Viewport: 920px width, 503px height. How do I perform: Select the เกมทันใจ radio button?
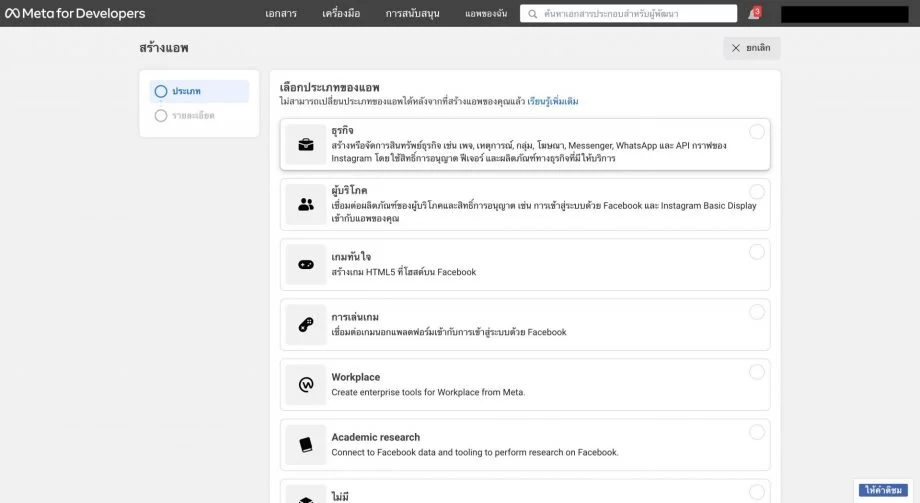(757, 252)
